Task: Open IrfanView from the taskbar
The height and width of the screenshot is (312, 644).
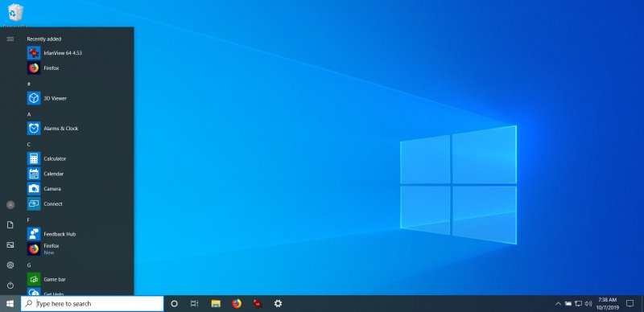Action: tap(258, 304)
